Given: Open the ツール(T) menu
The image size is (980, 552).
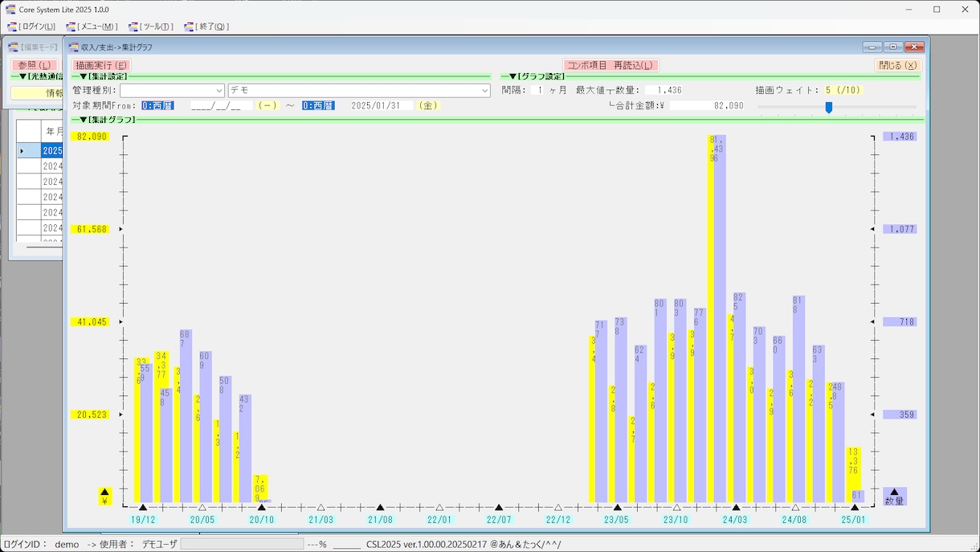Looking at the screenshot, I should pyautogui.click(x=152, y=27).
